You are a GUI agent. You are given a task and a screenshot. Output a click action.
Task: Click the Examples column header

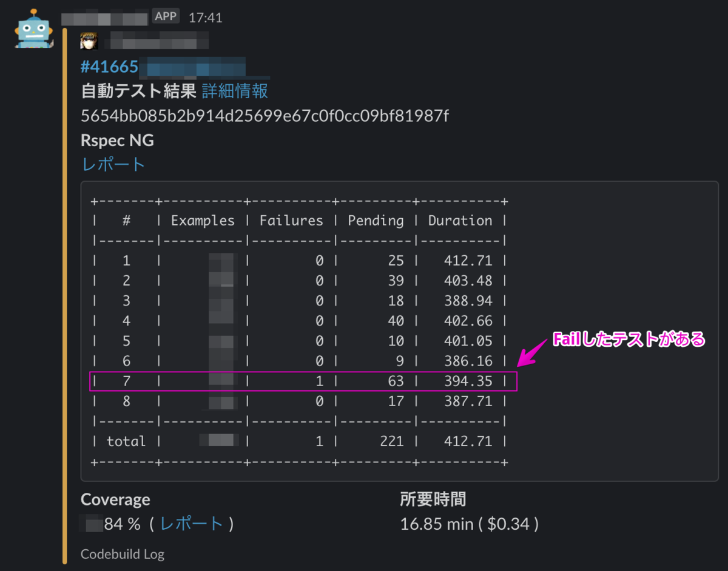203,221
